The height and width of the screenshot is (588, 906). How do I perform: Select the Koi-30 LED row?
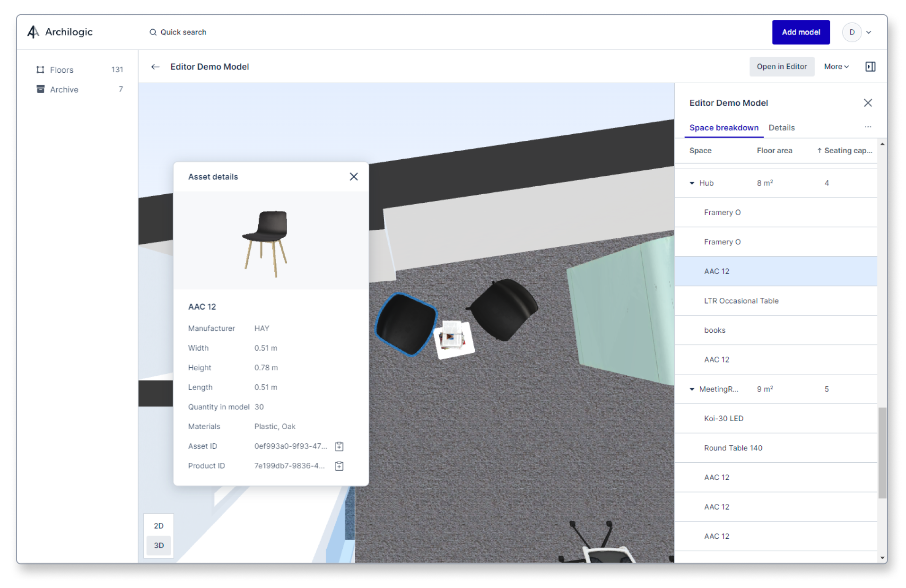(775, 418)
